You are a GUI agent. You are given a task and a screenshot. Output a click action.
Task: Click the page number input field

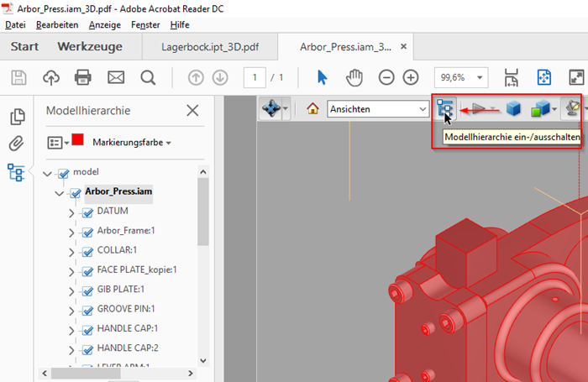255,77
